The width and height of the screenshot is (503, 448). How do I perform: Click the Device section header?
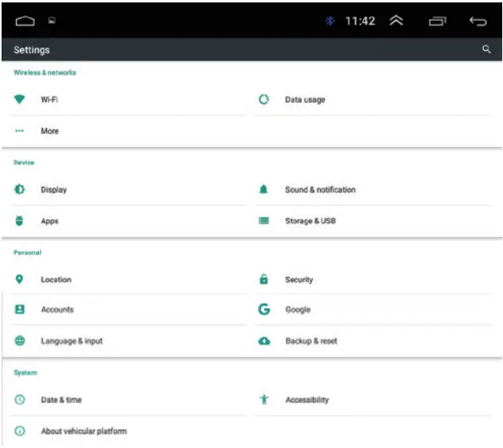click(24, 162)
